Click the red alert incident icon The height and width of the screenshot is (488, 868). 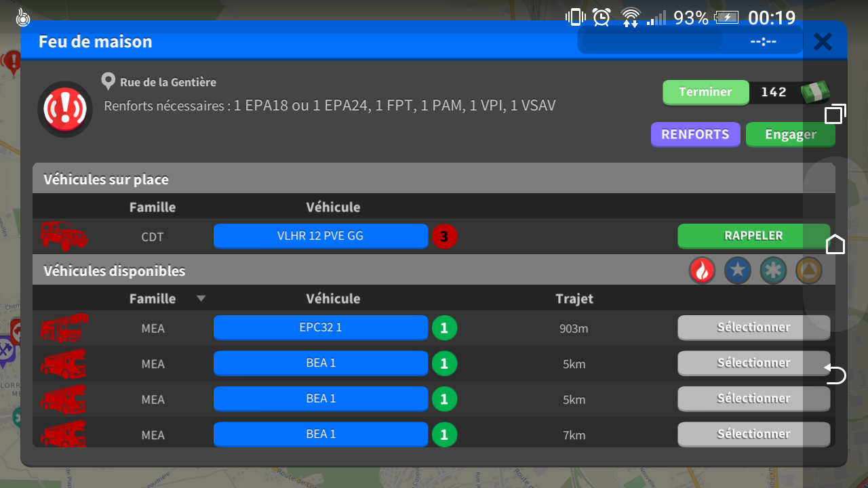(64, 109)
